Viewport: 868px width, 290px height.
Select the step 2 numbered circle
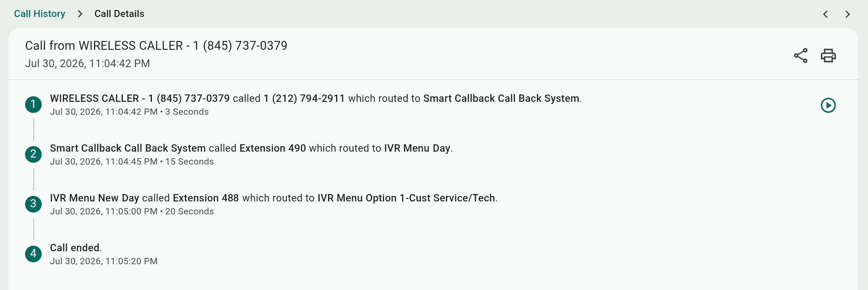[33, 154]
